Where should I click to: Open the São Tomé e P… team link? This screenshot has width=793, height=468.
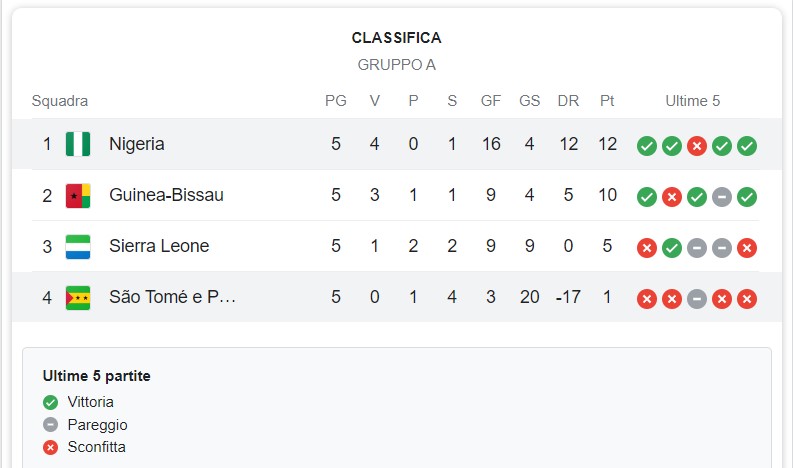pyautogui.click(x=172, y=298)
